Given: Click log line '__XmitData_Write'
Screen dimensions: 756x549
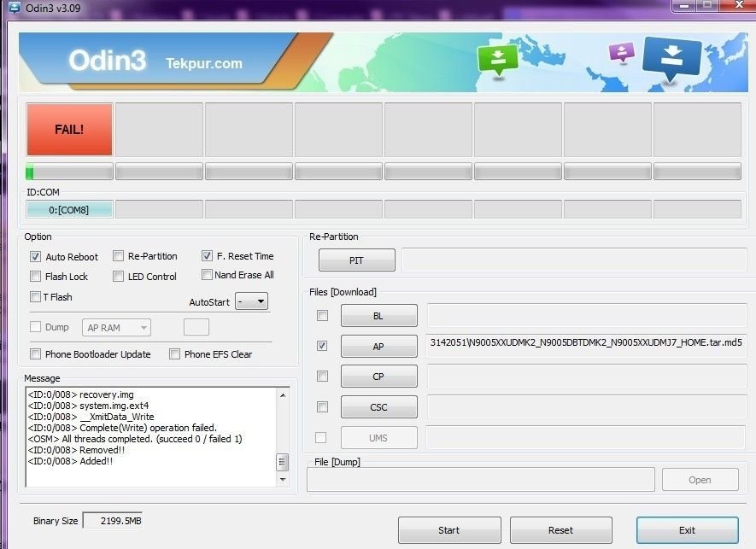Looking at the screenshot, I should pyautogui.click(x=117, y=417).
